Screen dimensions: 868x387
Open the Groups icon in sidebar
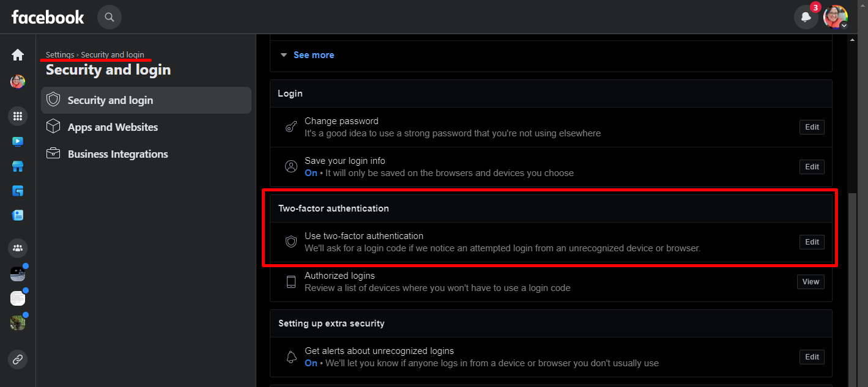pos(18,248)
